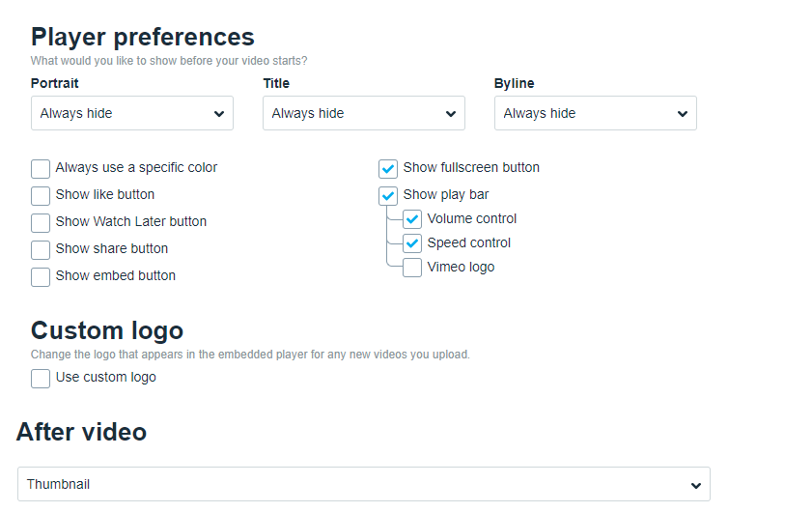The image size is (812, 512).
Task: Enable the 'Vimeo logo' checkbox
Action: click(x=412, y=268)
